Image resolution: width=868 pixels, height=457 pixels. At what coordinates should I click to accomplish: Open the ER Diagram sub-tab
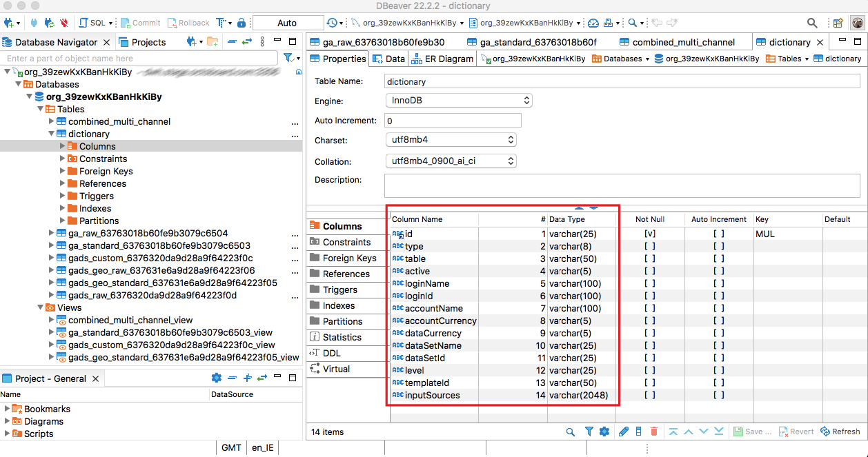[x=443, y=59]
